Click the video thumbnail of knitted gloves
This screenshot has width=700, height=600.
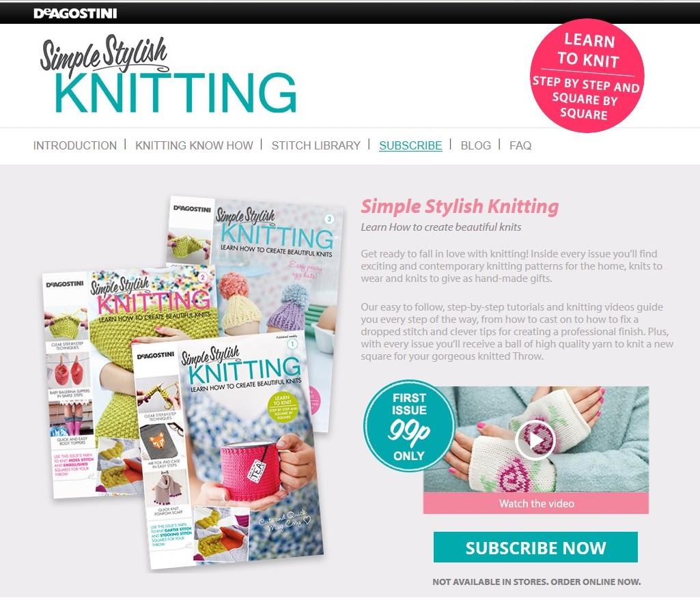pos(535,440)
